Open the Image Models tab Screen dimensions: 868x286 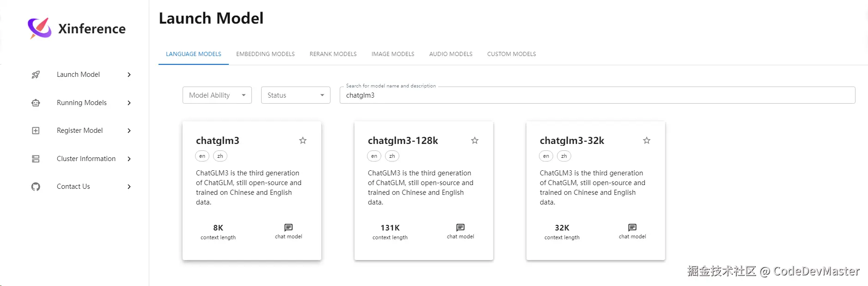393,54
